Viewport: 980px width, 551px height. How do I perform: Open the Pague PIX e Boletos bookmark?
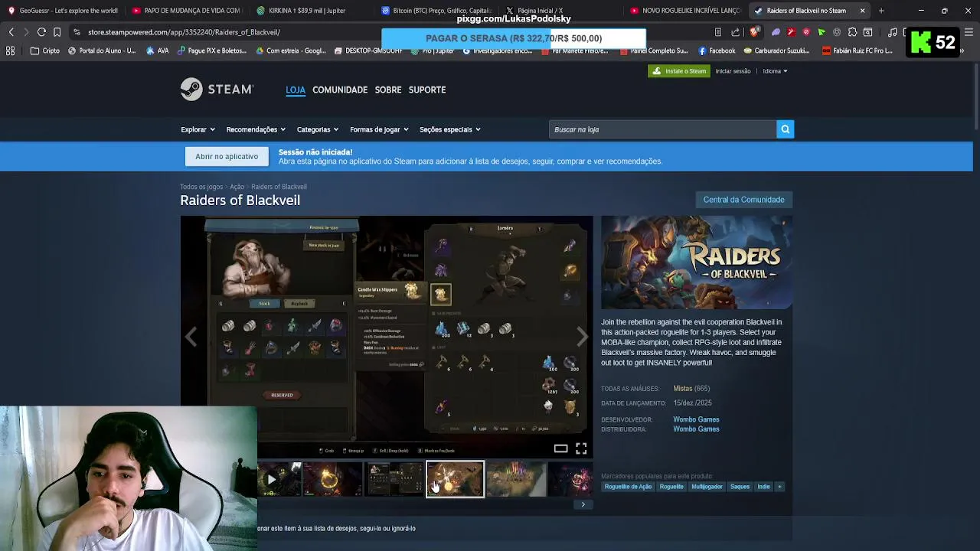point(212,51)
